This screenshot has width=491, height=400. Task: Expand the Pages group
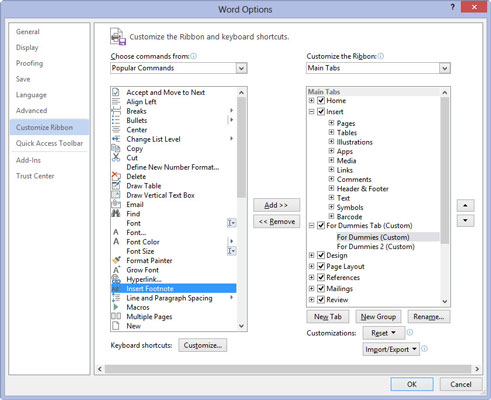coord(331,123)
